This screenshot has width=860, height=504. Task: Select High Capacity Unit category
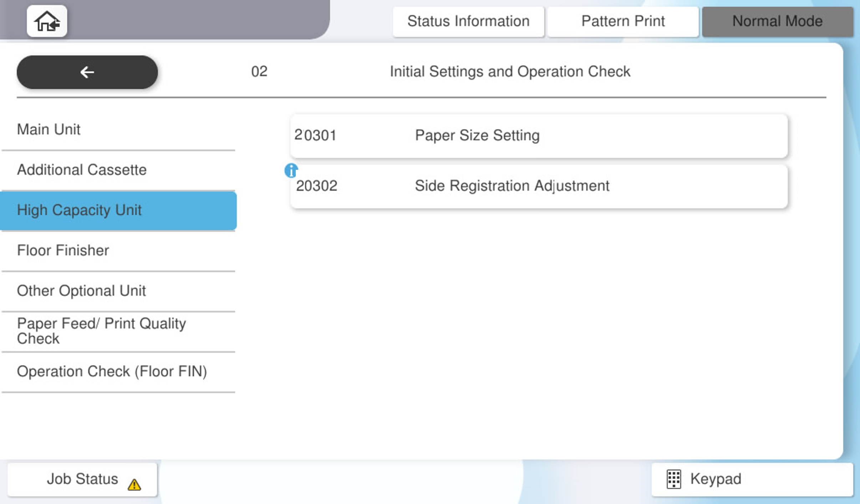point(118,210)
